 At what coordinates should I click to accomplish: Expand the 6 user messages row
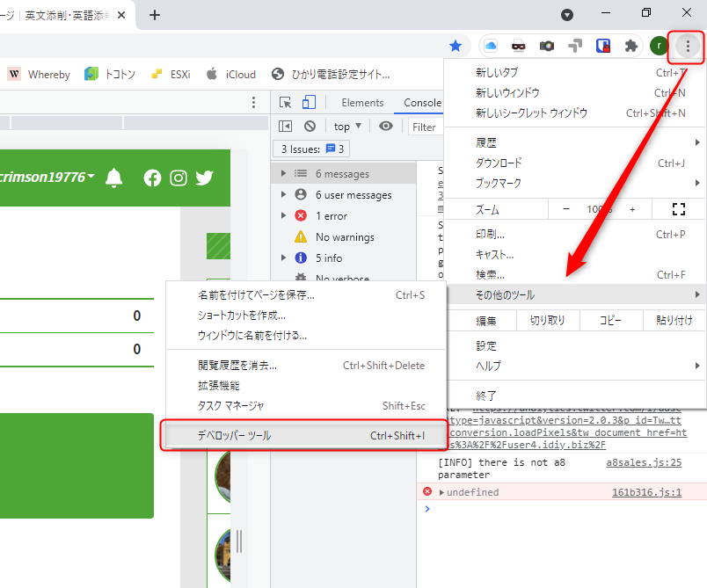pyautogui.click(x=343, y=194)
